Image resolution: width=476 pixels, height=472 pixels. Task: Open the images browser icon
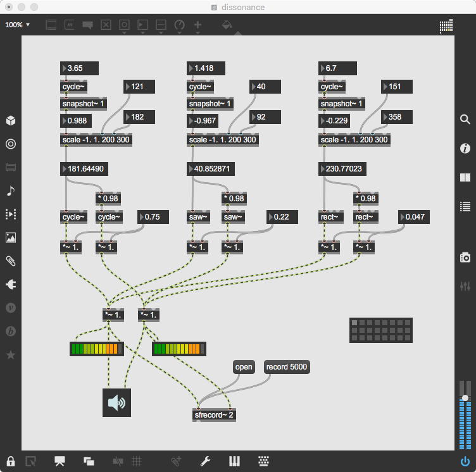pos(11,238)
